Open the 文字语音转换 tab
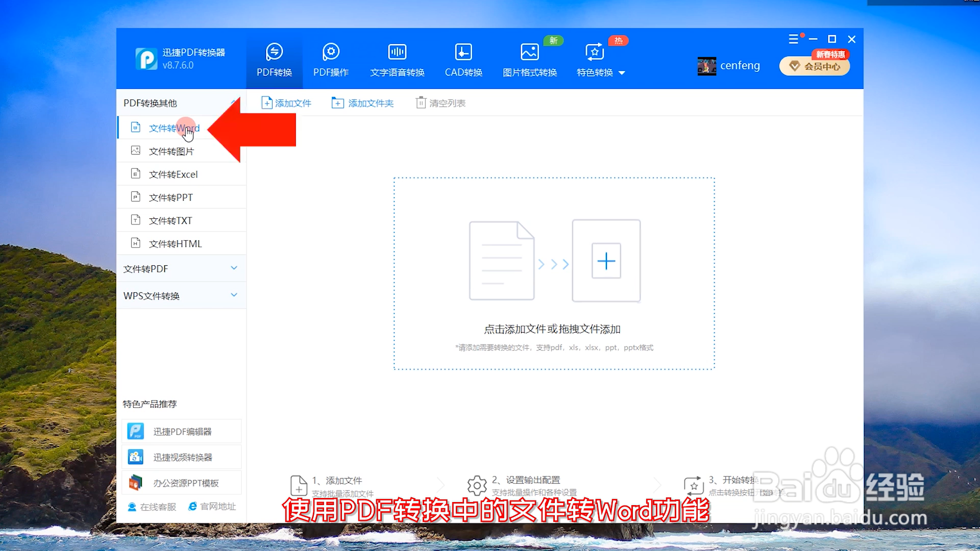980x551 pixels. pos(397,60)
